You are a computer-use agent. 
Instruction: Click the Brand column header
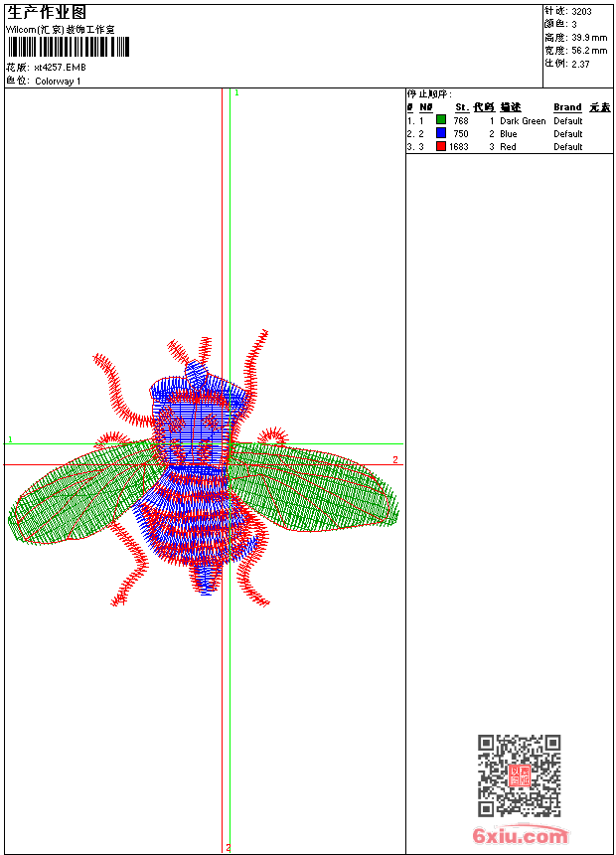click(567, 107)
